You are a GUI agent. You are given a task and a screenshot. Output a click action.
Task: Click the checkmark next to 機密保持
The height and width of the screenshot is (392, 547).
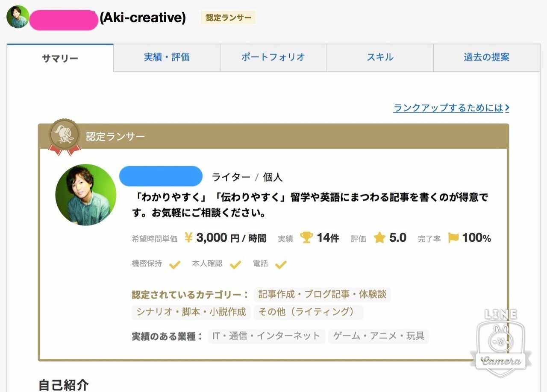(174, 265)
